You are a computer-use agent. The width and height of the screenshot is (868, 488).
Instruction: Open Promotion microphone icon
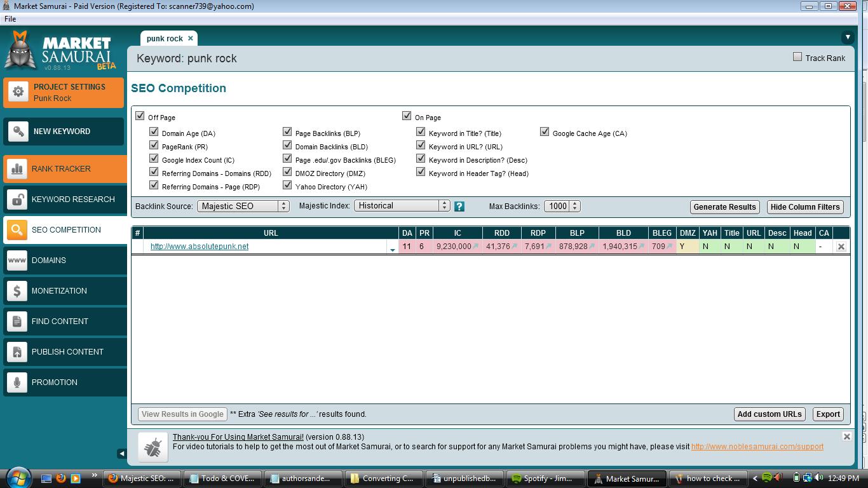(x=17, y=383)
